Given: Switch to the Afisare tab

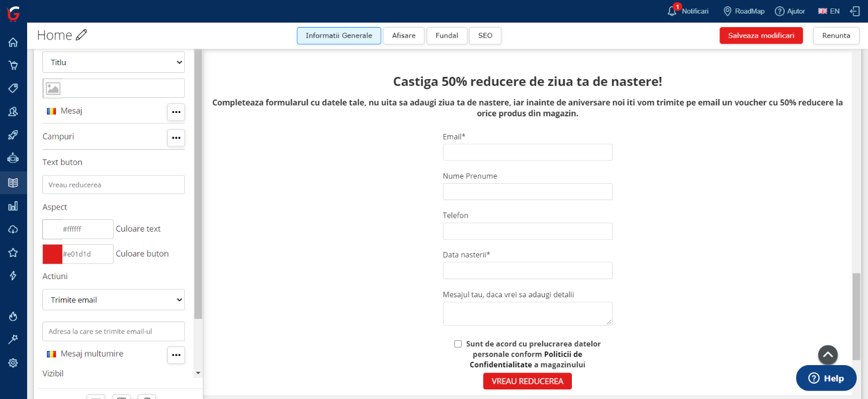Looking at the screenshot, I should [x=403, y=36].
